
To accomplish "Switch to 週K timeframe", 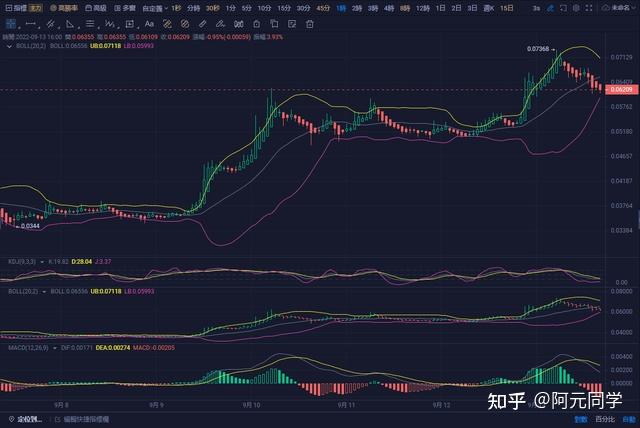I will click(x=489, y=8).
